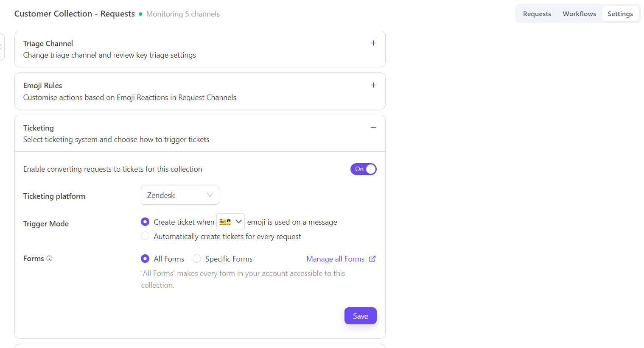Open the Manage all Forms link
Image resolution: width=644 pixels, height=348 pixels.
[x=335, y=259]
